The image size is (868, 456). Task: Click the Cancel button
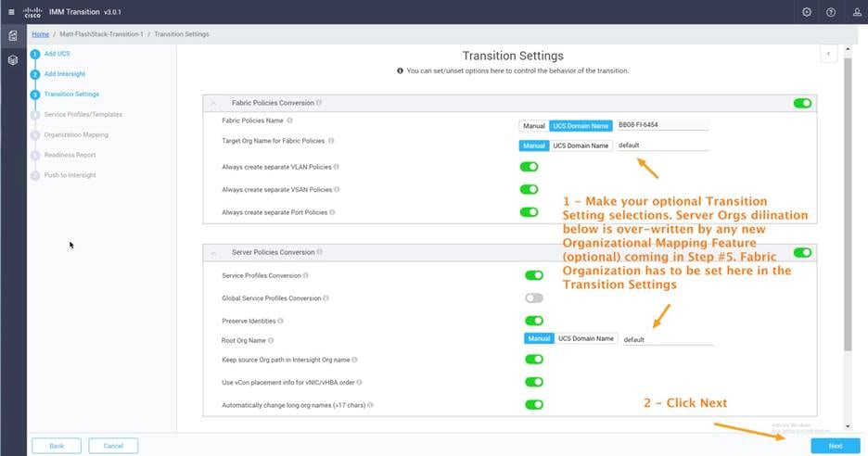point(113,446)
